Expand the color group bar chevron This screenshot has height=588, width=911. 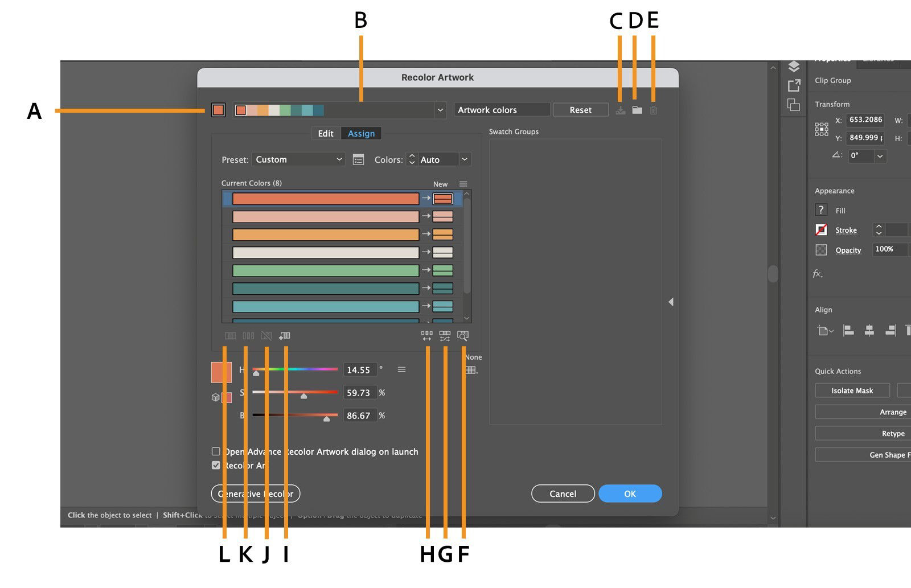click(440, 110)
